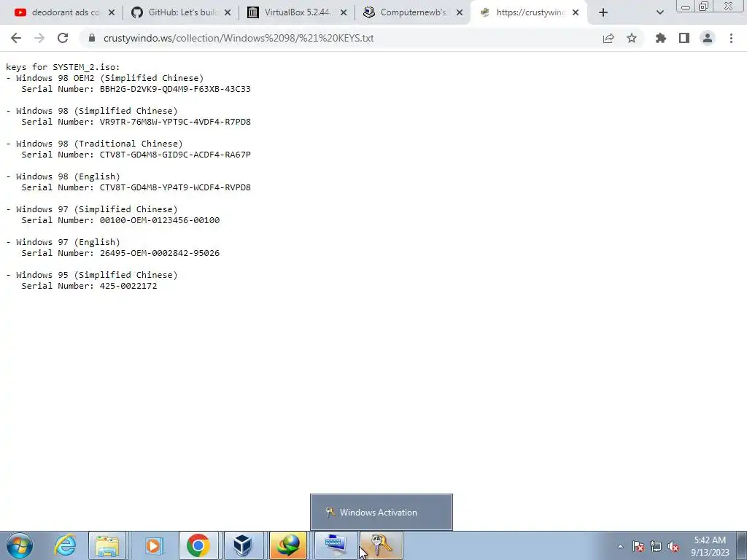
Task: Click the 'Windows 98 (Simplified Chinese)' line
Action: [91, 111]
